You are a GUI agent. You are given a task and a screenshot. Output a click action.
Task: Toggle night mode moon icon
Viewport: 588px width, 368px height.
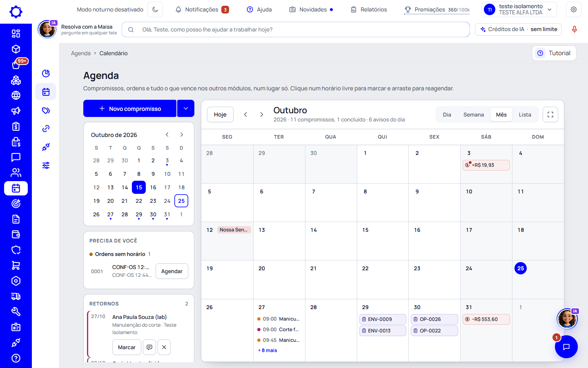[x=155, y=9]
